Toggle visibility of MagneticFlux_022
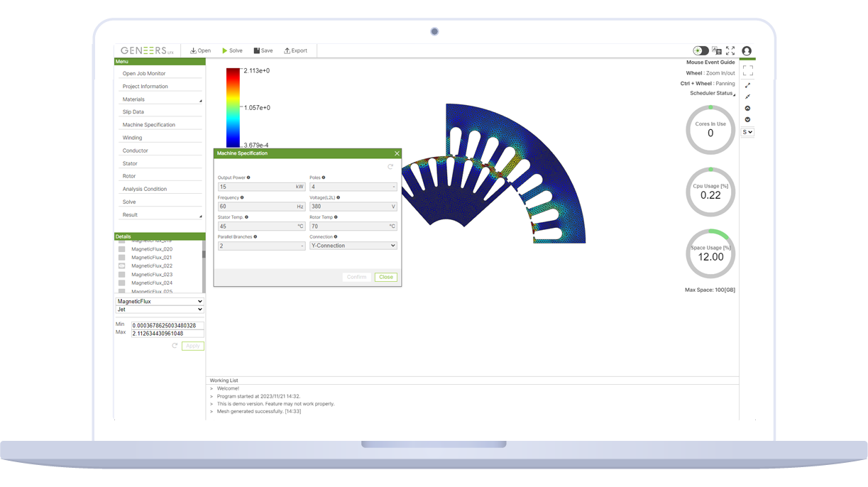This screenshot has width=868, height=487. click(121, 266)
